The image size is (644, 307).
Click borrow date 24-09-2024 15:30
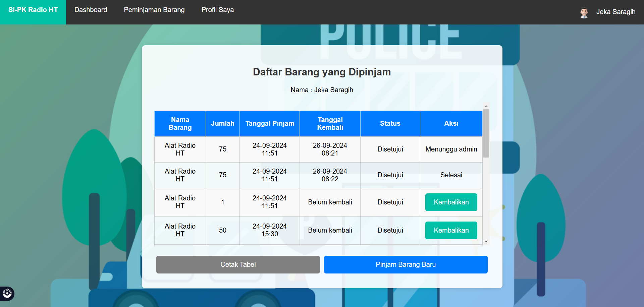coord(270,230)
